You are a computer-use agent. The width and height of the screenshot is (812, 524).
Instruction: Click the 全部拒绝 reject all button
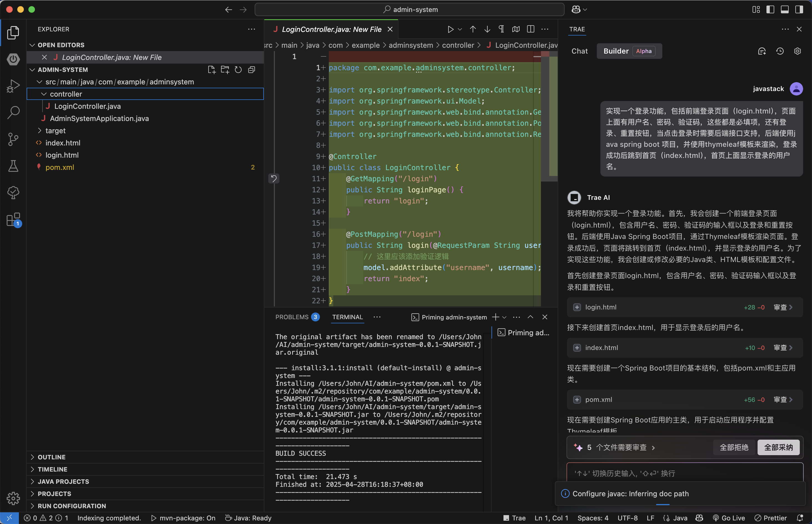[734, 447]
